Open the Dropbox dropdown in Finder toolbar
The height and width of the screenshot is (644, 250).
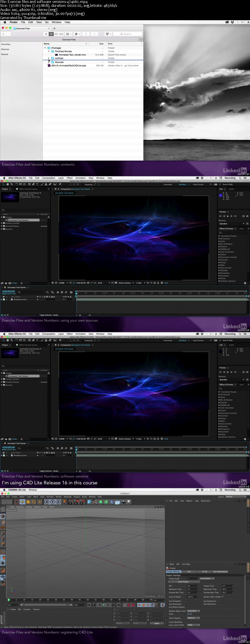[x=108, y=34]
